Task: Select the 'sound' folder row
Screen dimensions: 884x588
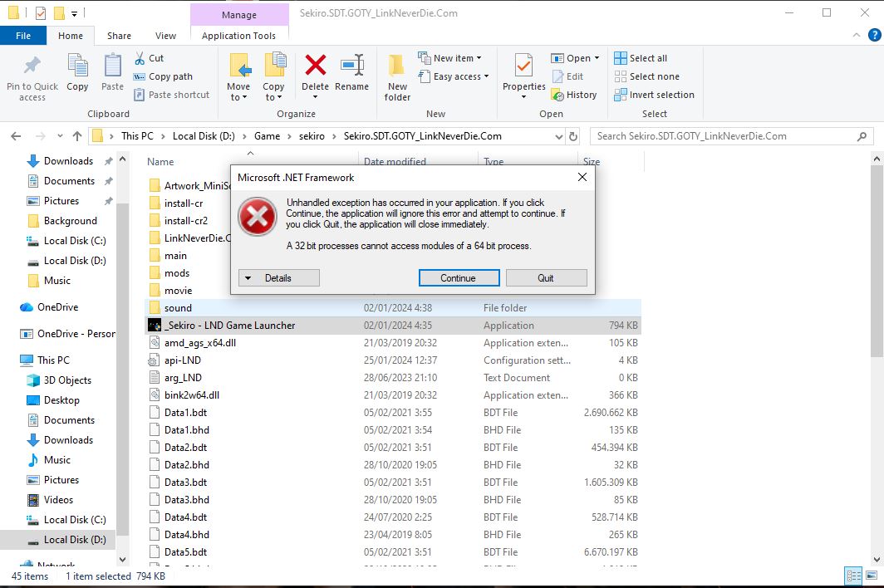Action: tap(393, 308)
